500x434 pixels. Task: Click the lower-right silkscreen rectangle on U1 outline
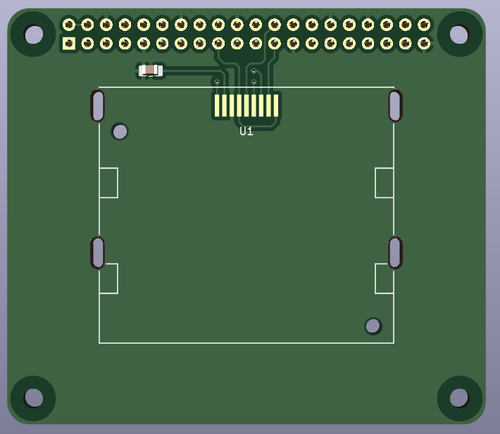tap(384, 279)
